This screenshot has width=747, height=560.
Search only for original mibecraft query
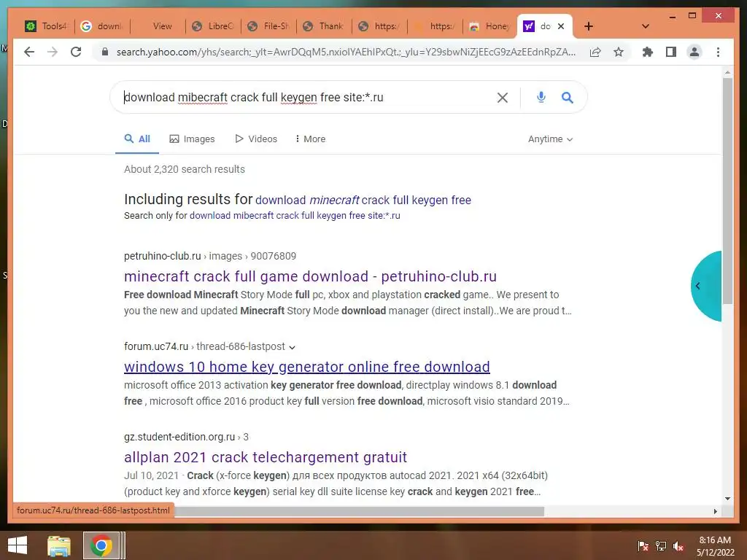pos(295,216)
